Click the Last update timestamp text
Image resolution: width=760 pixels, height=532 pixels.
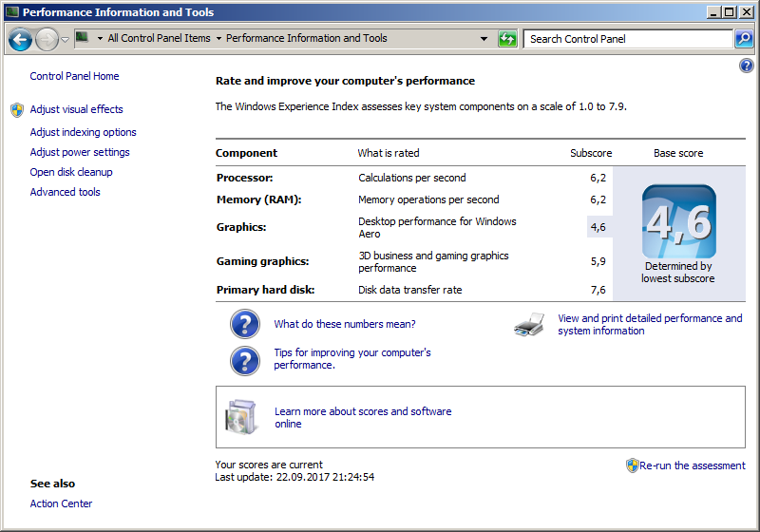(x=294, y=477)
